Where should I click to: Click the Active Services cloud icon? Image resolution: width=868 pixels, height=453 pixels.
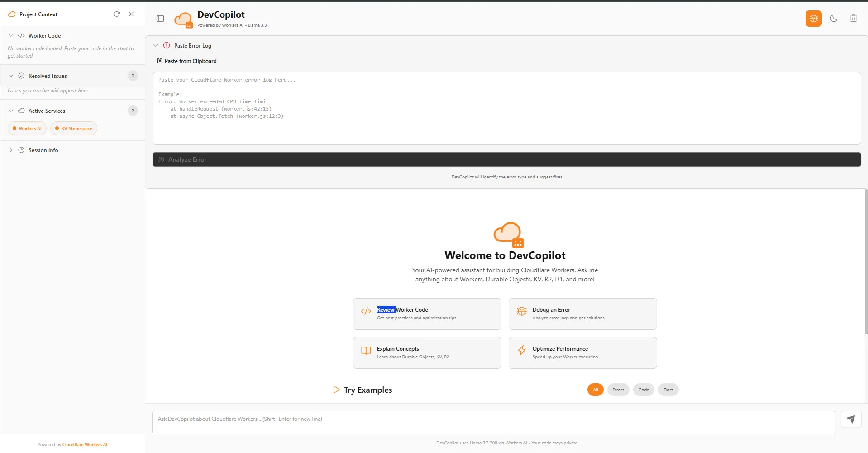21,111
